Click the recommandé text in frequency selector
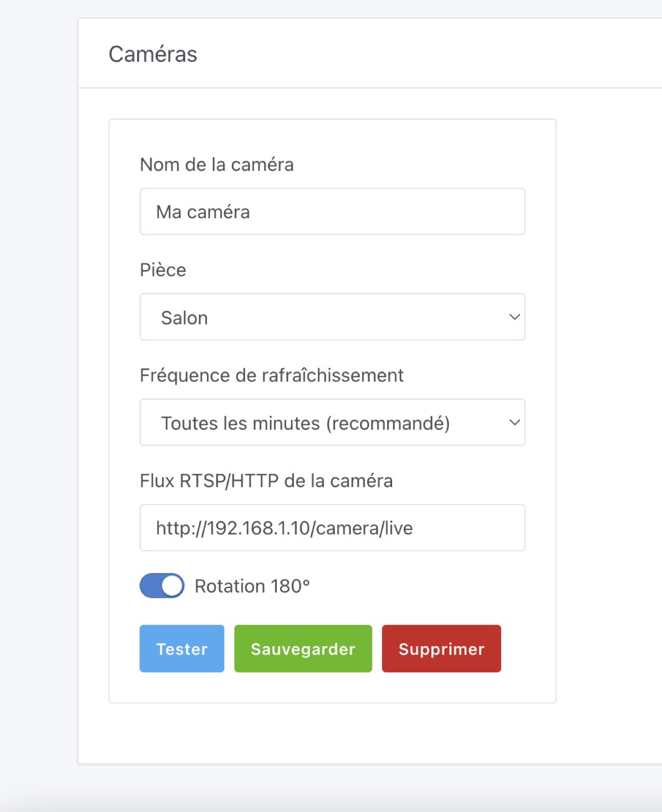The height and width of the screenshot is (812, 662). coord(388,423)
